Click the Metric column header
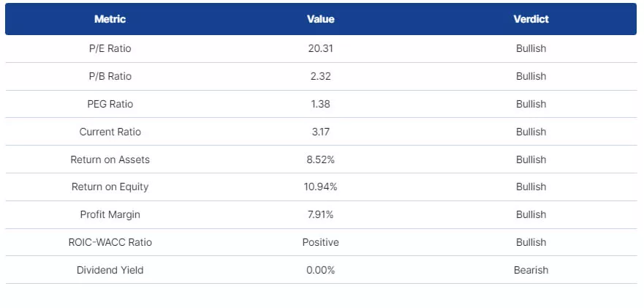Screen dimensions: 644x308 tap(110, 19)
